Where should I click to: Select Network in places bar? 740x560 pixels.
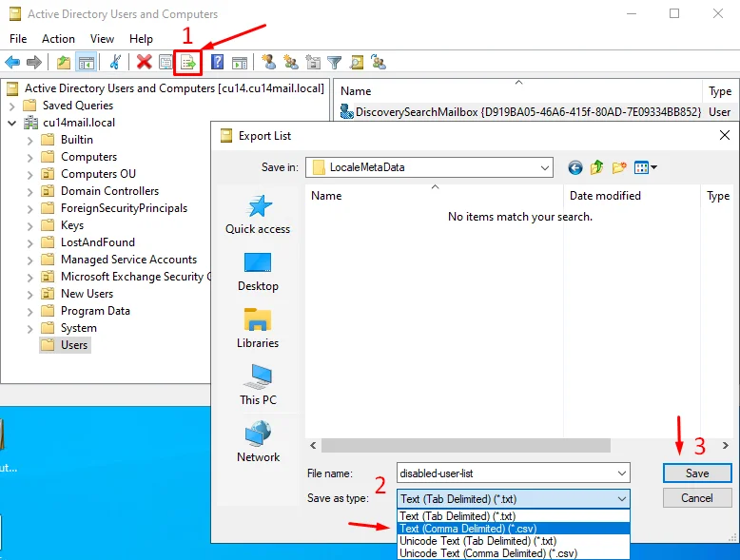tap(258, 442)
